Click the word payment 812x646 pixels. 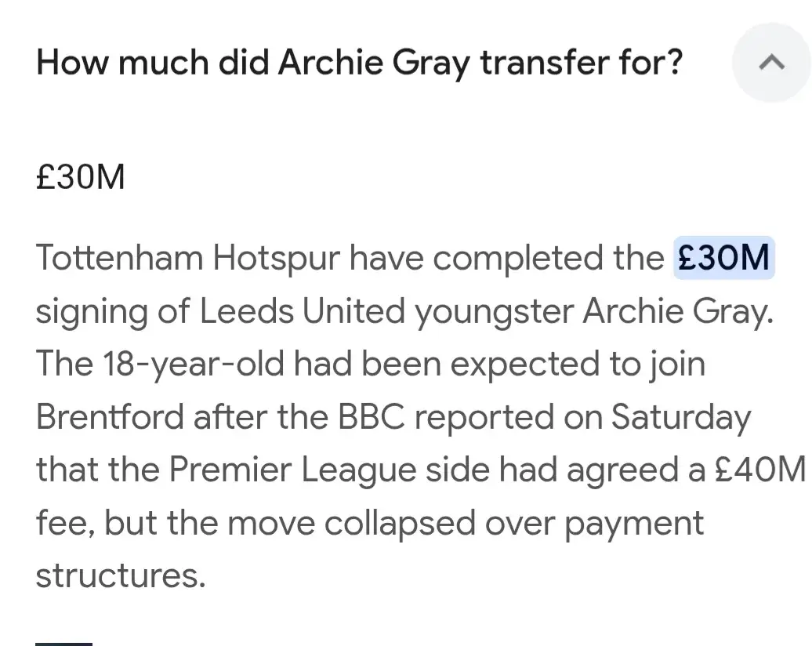[634, 523]
